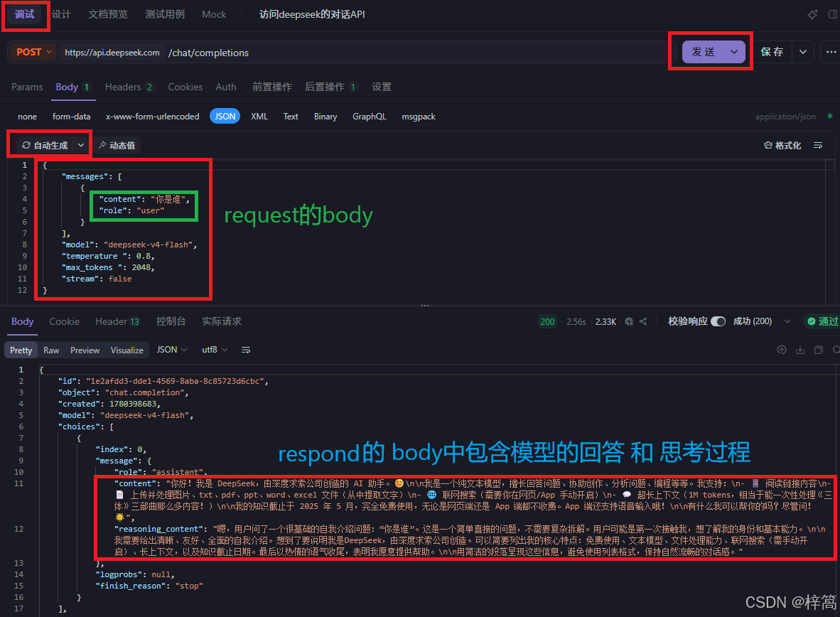Click the /chat/completions URL path field
Viewport: 840px width, 617px height.
tap(208, 53)
